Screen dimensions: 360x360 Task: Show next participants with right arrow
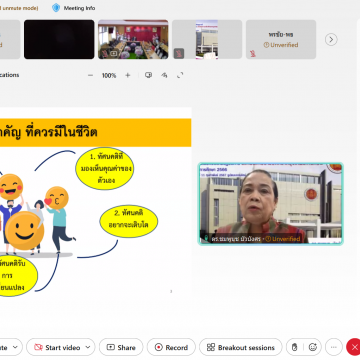click(331, 40)
